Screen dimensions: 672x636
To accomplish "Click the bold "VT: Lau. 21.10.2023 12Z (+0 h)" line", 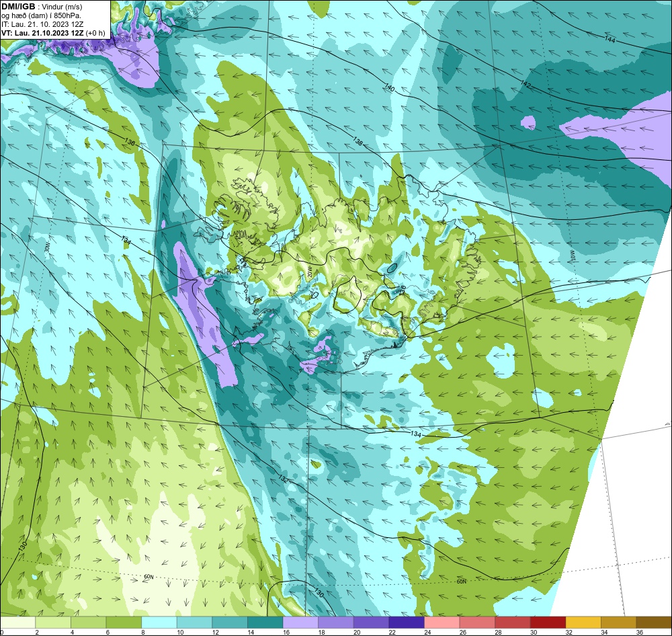I will (x=52, y=33).
